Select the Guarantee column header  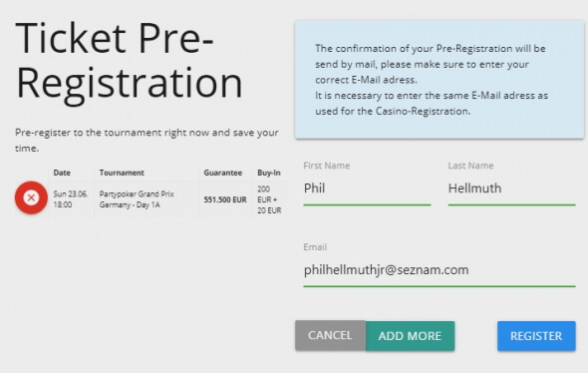(x=223, y=173)
